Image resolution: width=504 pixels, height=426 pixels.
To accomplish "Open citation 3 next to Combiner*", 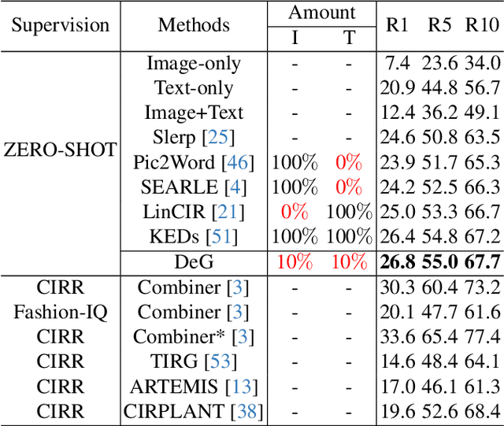I will [244, 337].
